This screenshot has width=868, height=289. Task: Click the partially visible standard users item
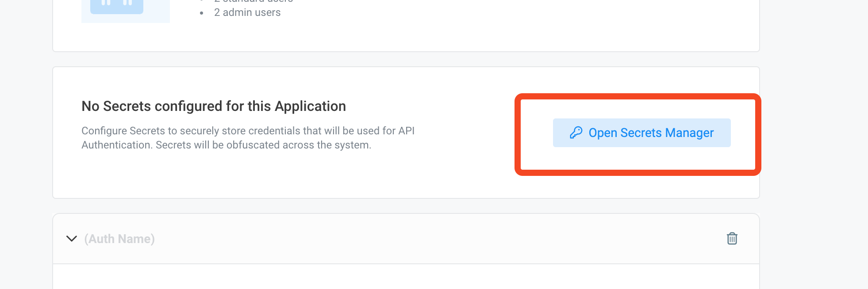click(x=253, y=1)
